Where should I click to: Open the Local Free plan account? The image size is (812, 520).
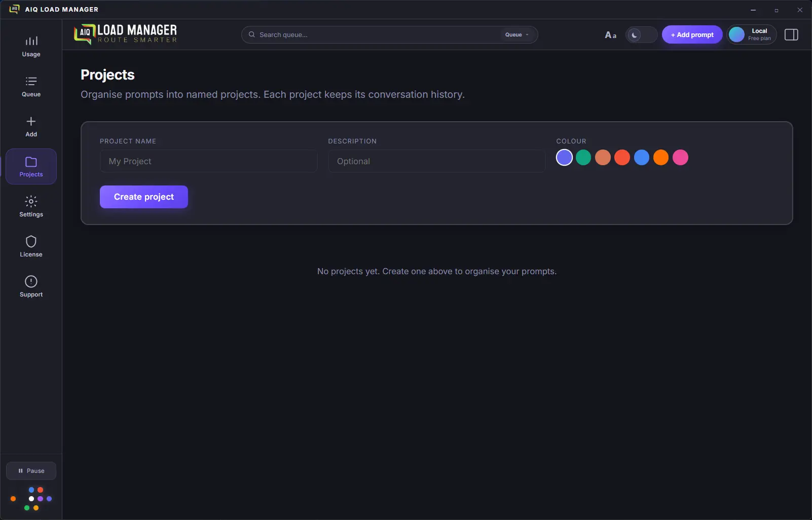click(x=752, y=34)
